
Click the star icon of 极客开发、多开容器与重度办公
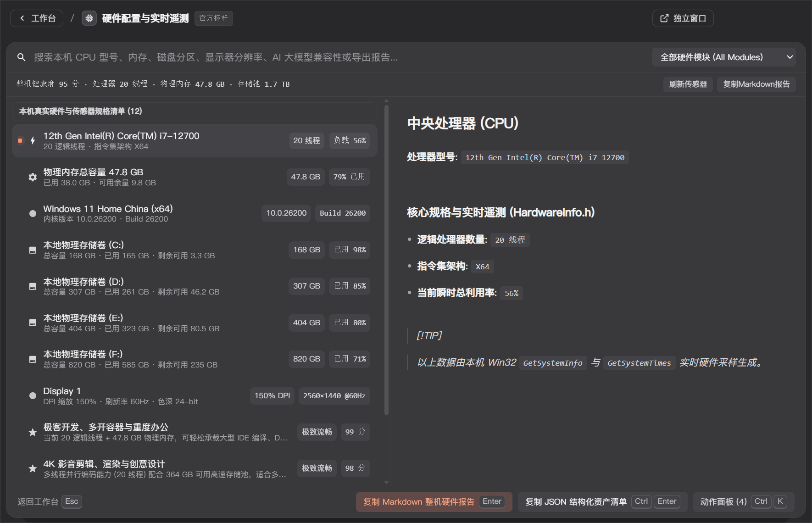coord(33,432)
